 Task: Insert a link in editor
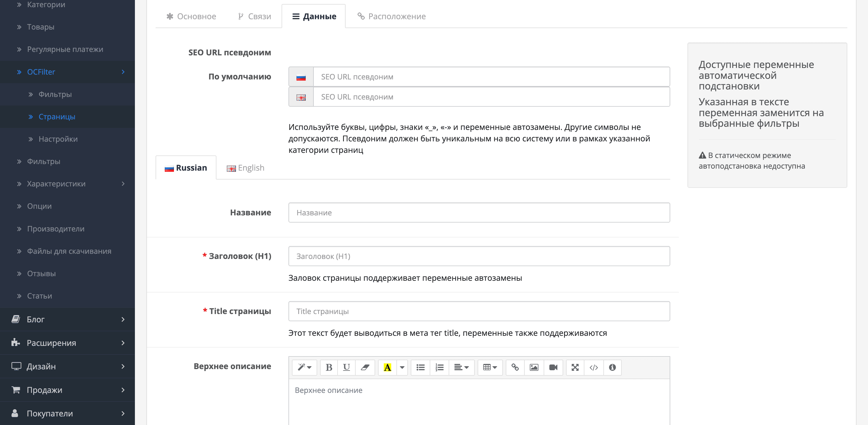tap(515, 367)
